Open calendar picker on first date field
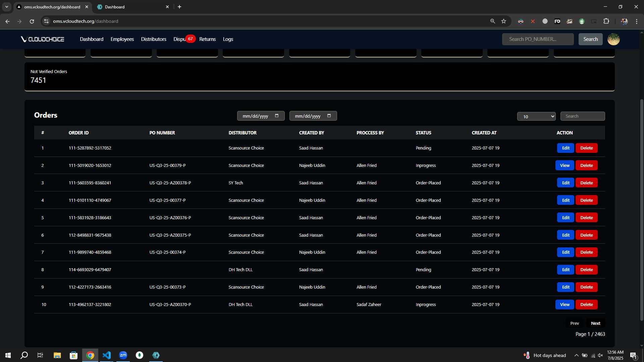This screenshot has width=644, height=362. coord(277,116)
